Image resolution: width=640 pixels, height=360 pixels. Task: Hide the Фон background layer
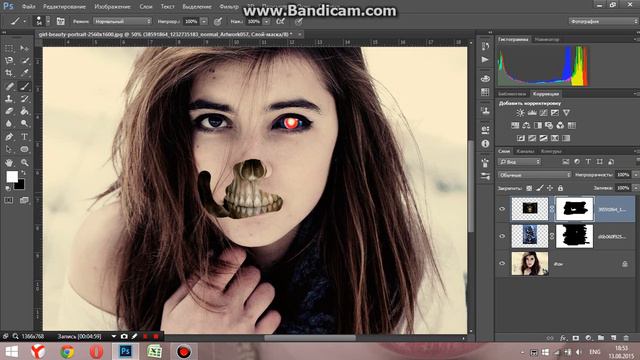(x=502, y=263)
